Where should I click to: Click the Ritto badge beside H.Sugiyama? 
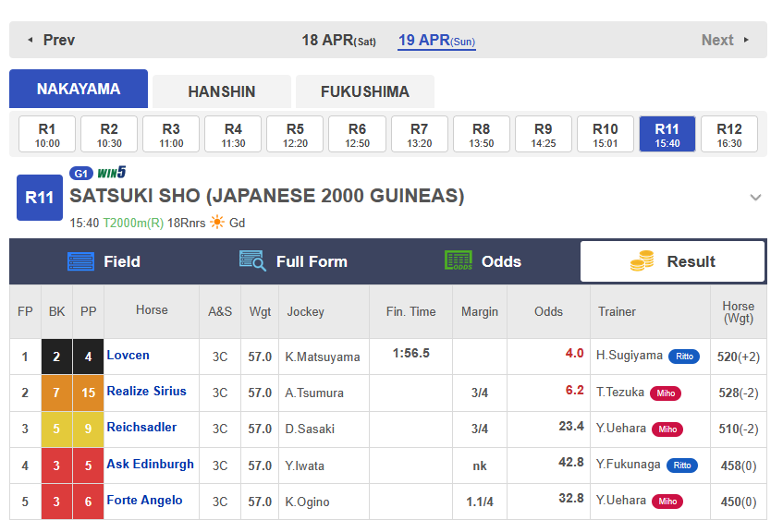(x=684, y=357)
